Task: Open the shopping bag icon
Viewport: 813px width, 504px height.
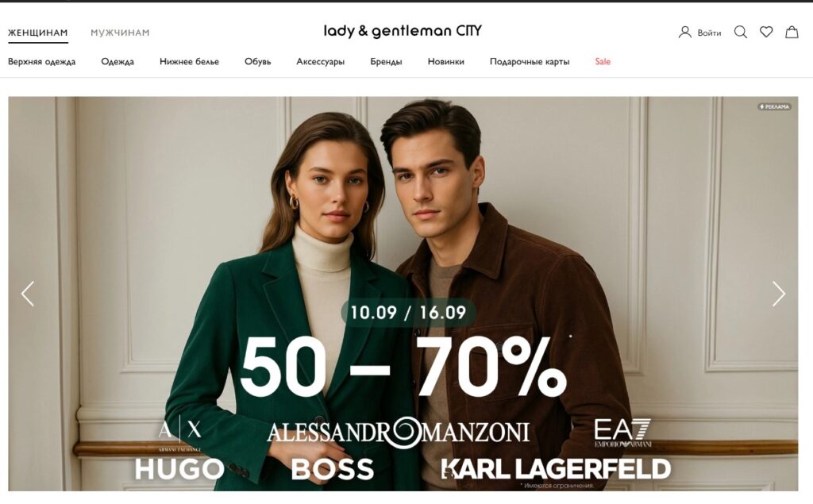Action: 792,33
